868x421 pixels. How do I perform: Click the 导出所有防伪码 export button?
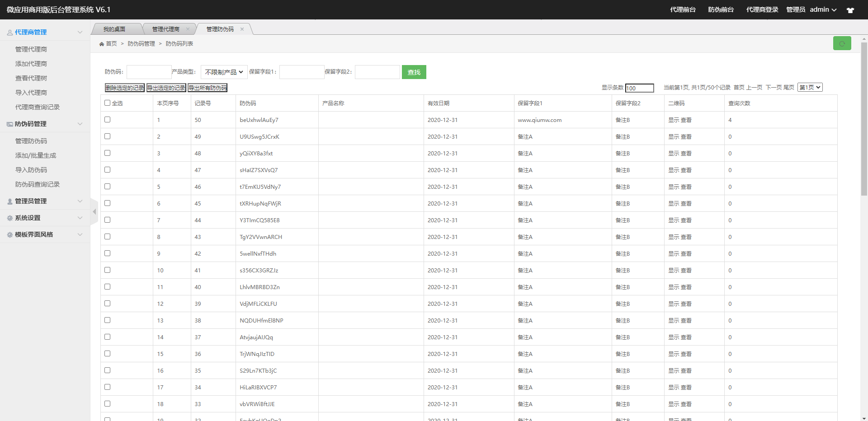point(208,88)
